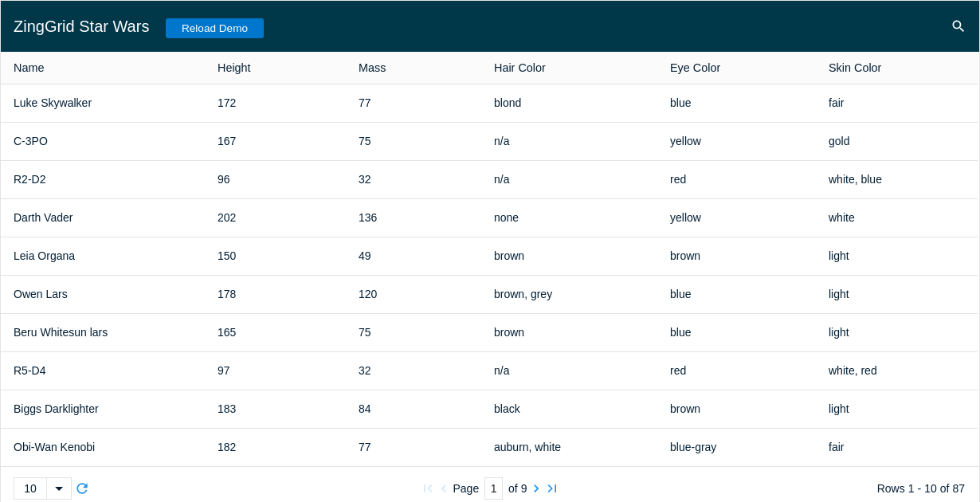Open the page size dropdown arrow

tap(59, 488)
